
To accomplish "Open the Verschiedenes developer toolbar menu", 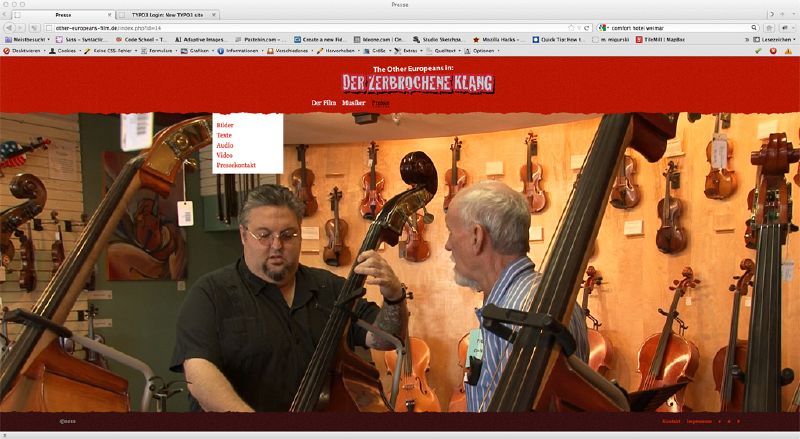I will coord(289,51).
